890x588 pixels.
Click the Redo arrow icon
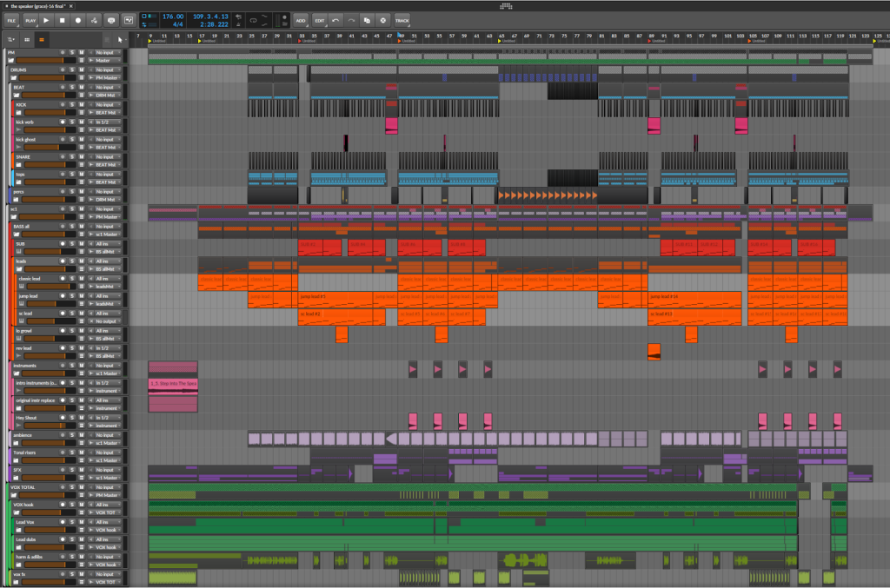351,19
